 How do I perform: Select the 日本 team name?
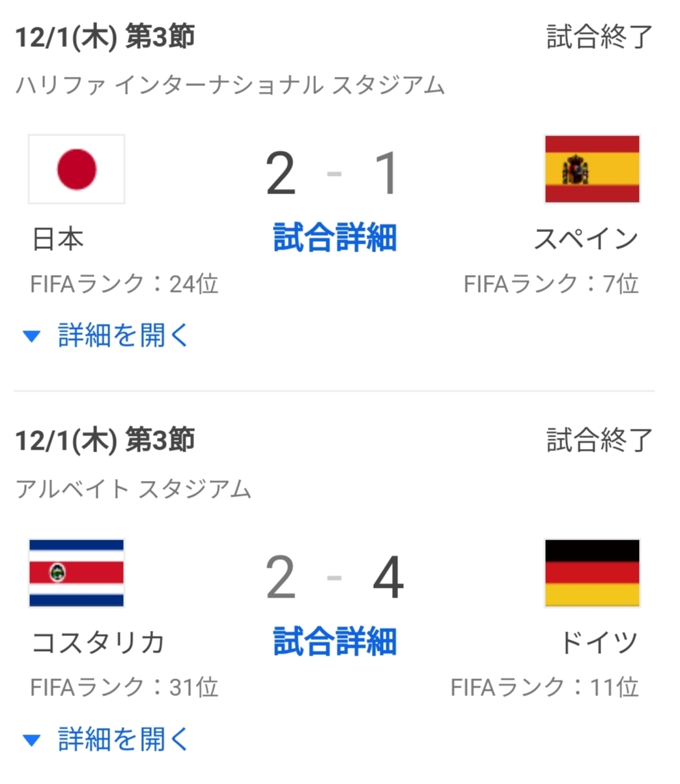point(58,239)
